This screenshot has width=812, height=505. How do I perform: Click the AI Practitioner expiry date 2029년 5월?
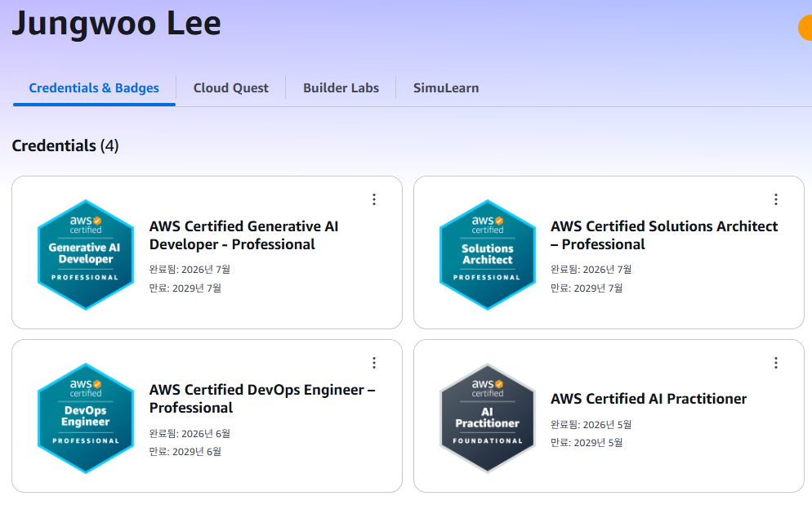598,443
